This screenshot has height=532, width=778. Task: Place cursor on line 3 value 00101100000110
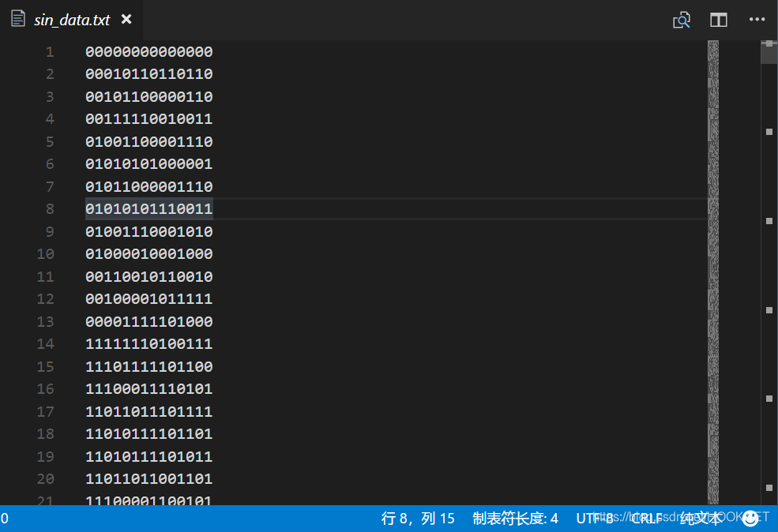pyautogui.click(x=148, y=96)
